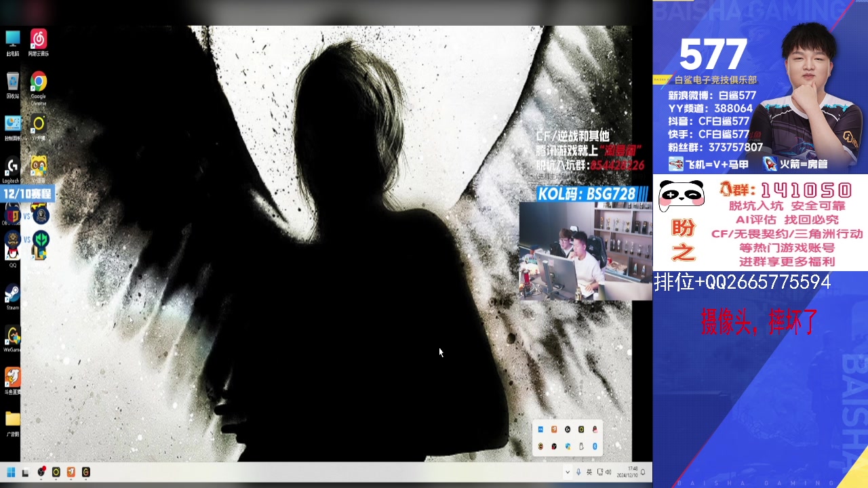Click the blue icon in tray overflow
868x488 pixels.
[540, 429]
